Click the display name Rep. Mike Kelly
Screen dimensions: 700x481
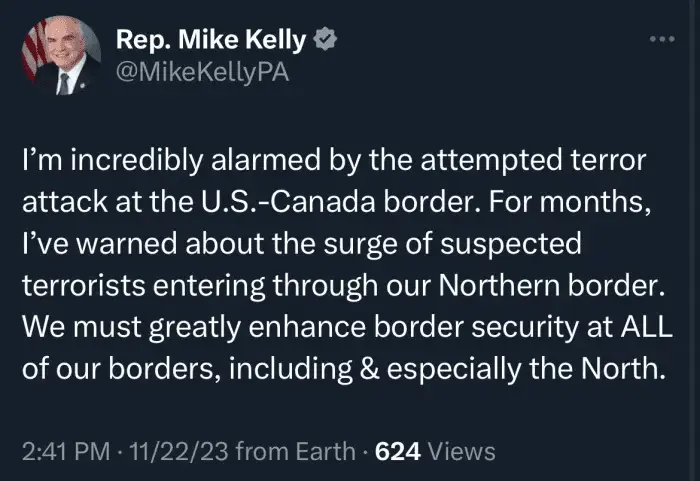tap(211, 41)
